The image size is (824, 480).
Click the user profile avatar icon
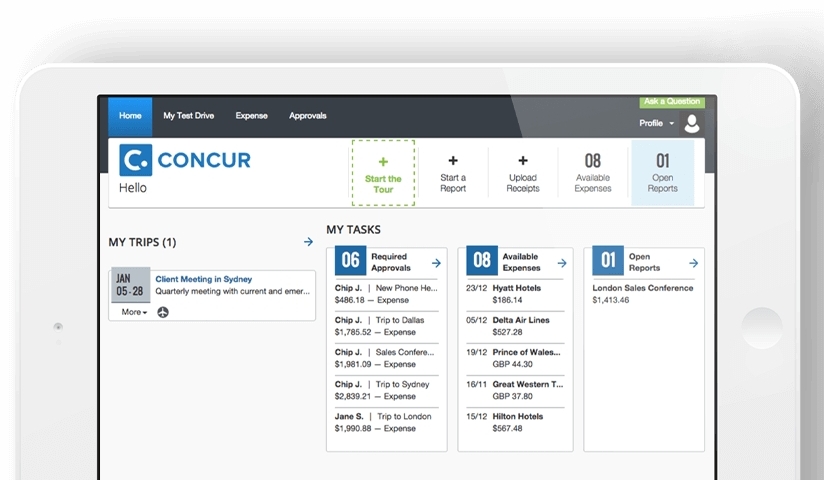tap(692, 123)
